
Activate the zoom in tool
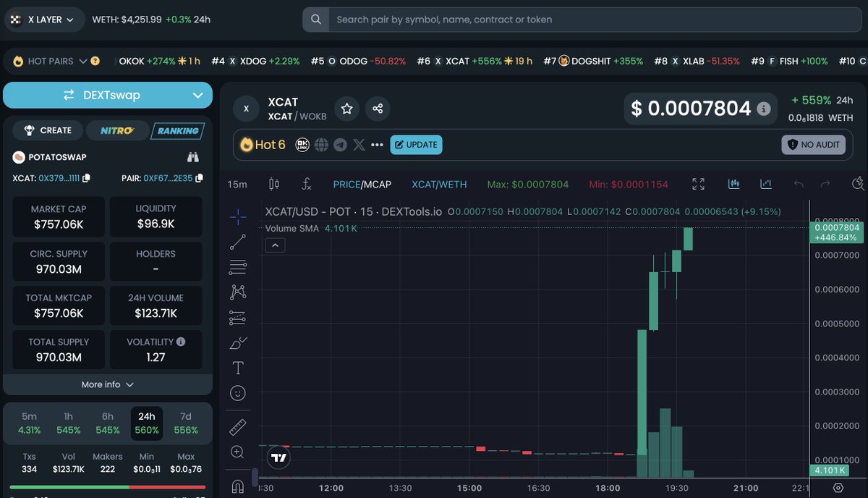pos(238,452)
